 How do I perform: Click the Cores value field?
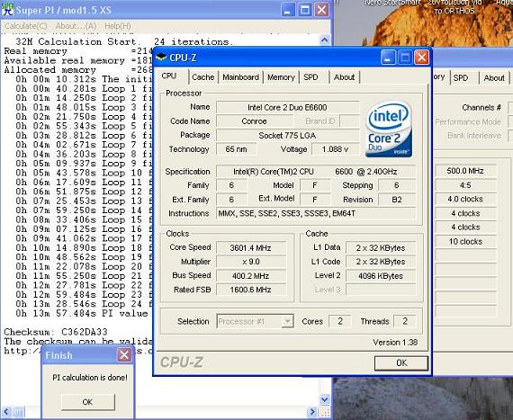[340, 321]
